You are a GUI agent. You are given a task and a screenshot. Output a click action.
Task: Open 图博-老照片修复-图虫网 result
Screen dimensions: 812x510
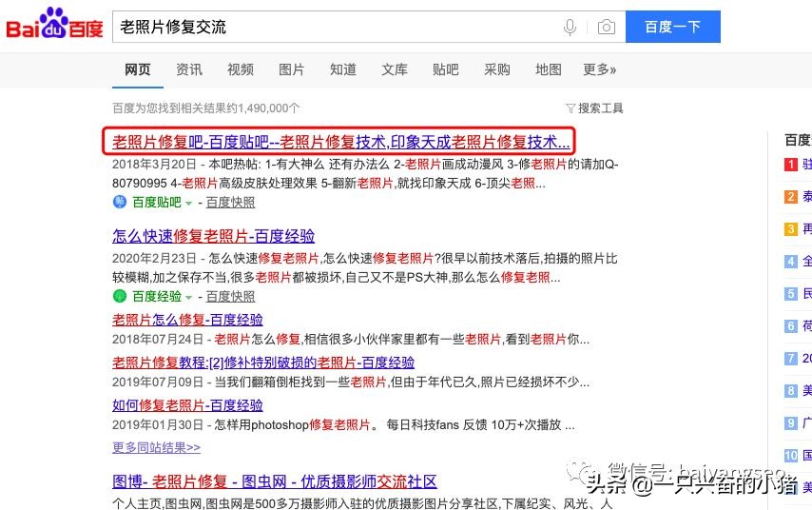pos(275,481)
